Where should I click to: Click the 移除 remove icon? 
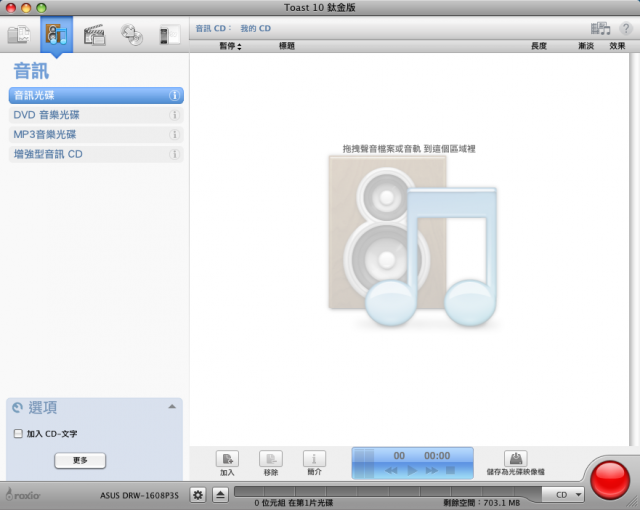(x=271, y=459)
